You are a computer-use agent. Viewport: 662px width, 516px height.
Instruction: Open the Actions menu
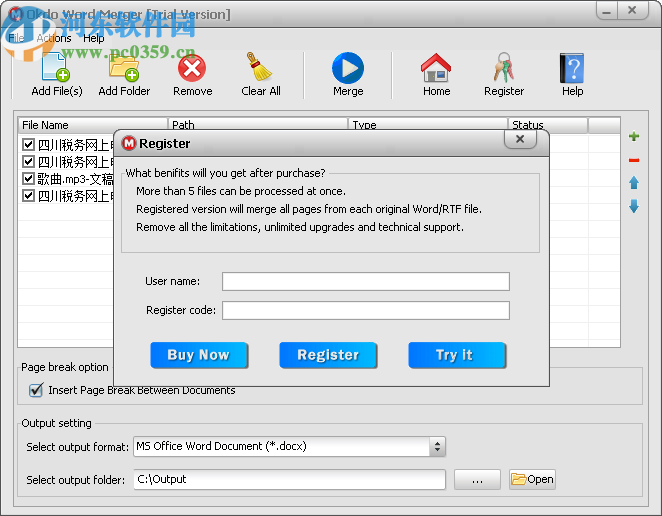point(54,38)
